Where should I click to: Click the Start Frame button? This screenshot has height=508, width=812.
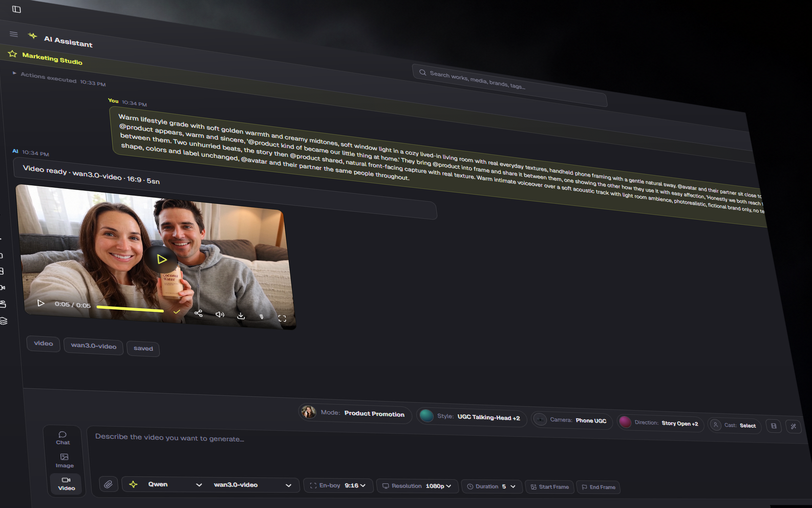point(550,487)
